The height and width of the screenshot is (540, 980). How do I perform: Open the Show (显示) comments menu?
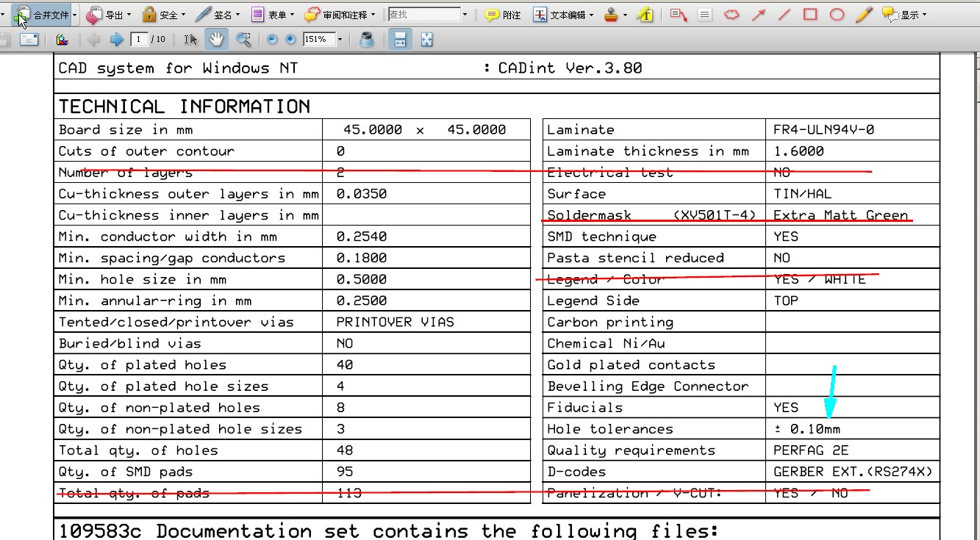(904, 15)
